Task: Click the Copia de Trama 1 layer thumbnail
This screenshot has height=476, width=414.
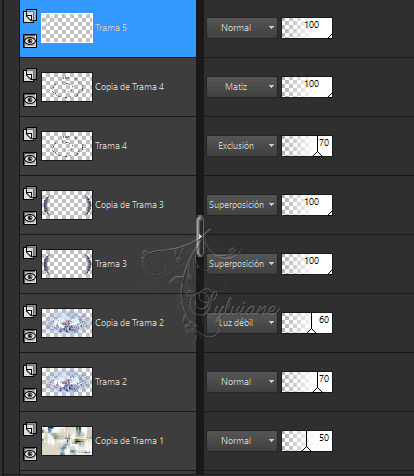Action: pos(67,441)
